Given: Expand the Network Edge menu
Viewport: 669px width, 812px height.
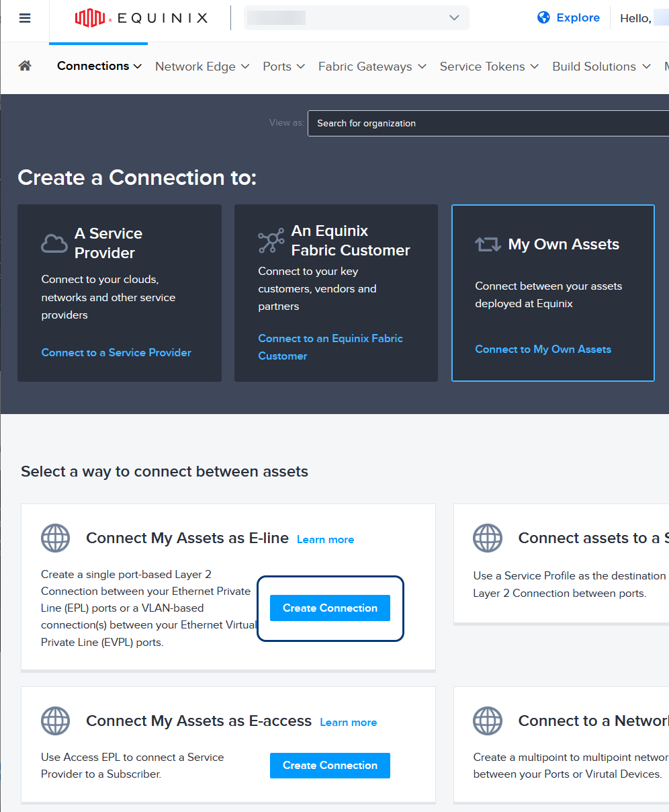Looking at the screenshot, I should [x=202, y=67].
